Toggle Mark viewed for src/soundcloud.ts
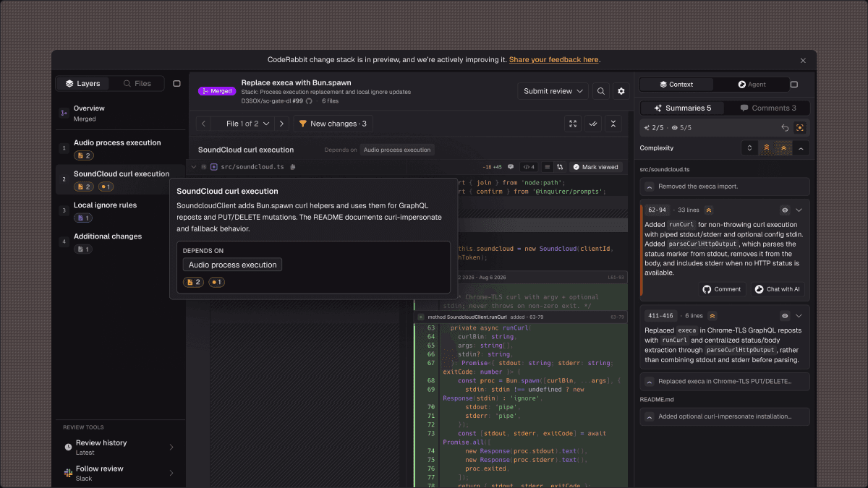This screenshot has width=868, height=488. pyautogui.click(x=596, y=167)
